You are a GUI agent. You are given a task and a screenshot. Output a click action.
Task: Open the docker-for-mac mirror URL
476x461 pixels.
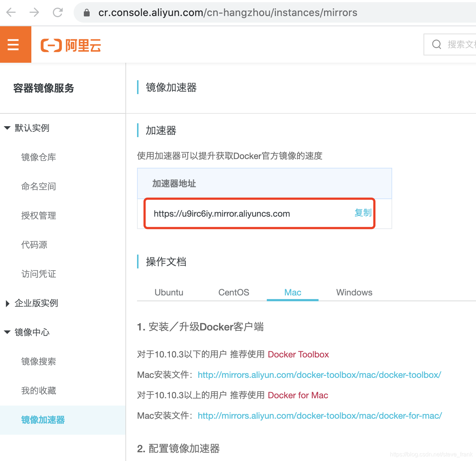click(320, 416)
